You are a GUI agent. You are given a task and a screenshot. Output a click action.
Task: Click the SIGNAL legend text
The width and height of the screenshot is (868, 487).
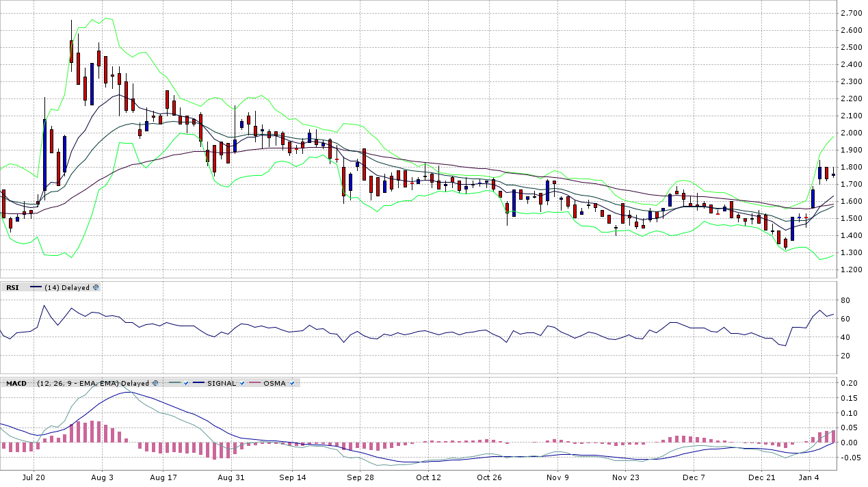[x=222, y=383]
